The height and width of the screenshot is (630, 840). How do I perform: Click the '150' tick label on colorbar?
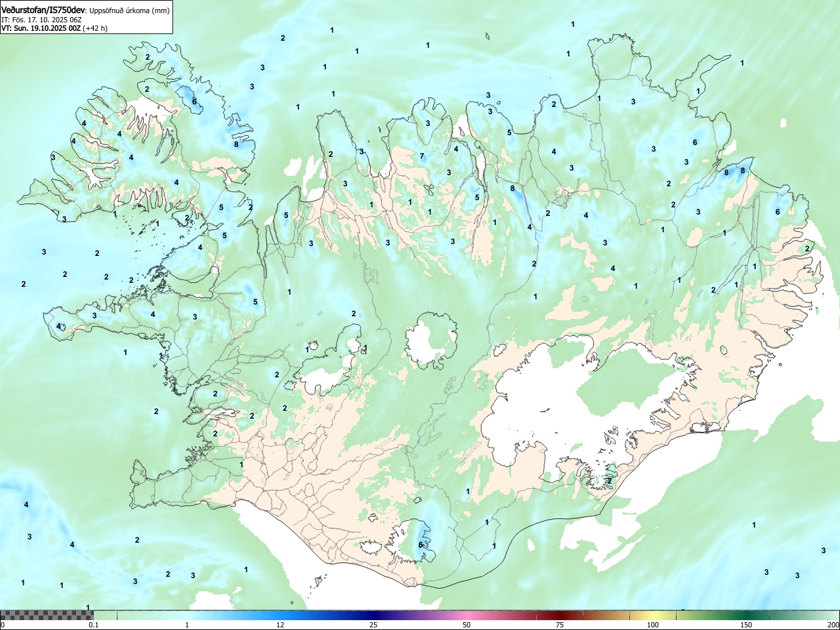tap(746, 625)
